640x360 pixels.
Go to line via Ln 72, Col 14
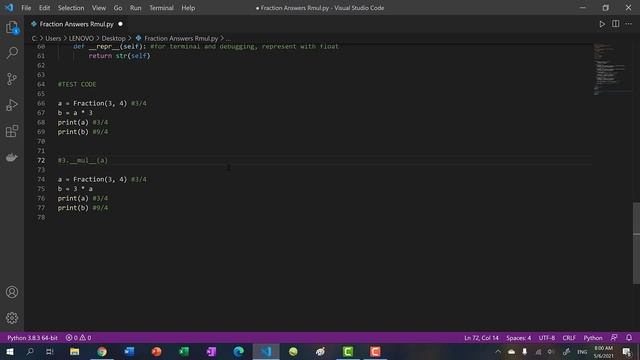[x=481, y=338]
